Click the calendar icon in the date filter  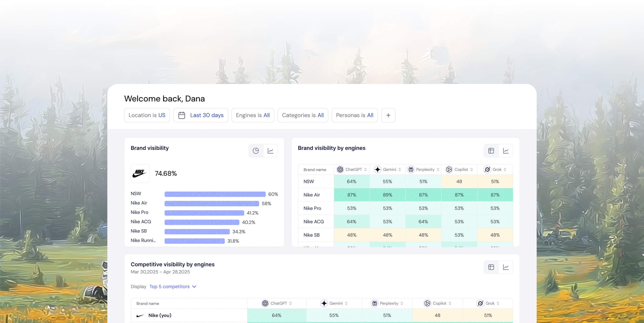(x=182, y=115)
